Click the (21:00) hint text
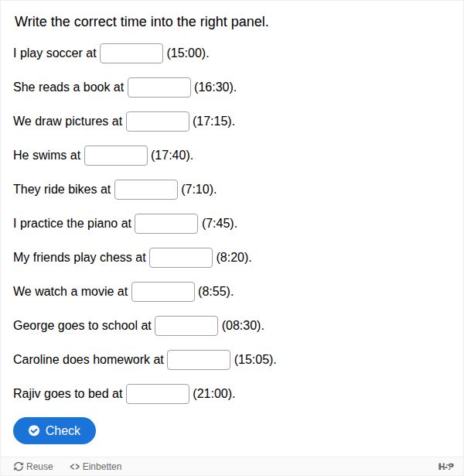This screenshot has height=476, width=464. (213, 394)
